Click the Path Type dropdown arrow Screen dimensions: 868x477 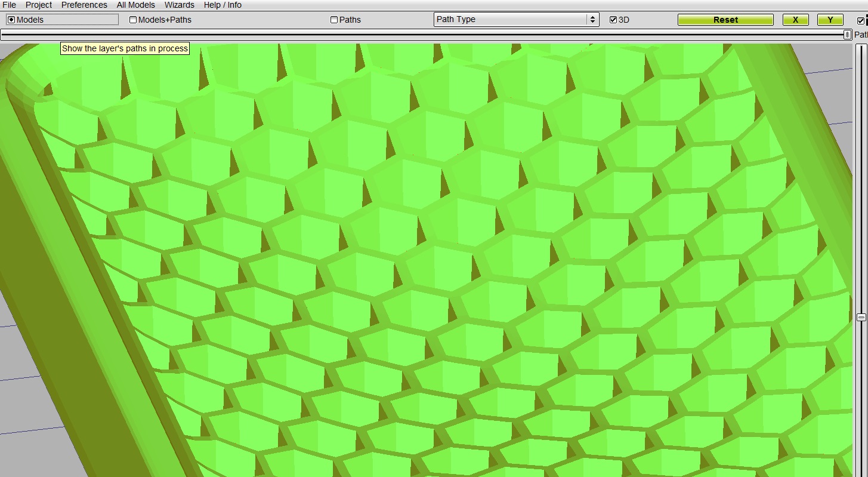pos(592,20)
